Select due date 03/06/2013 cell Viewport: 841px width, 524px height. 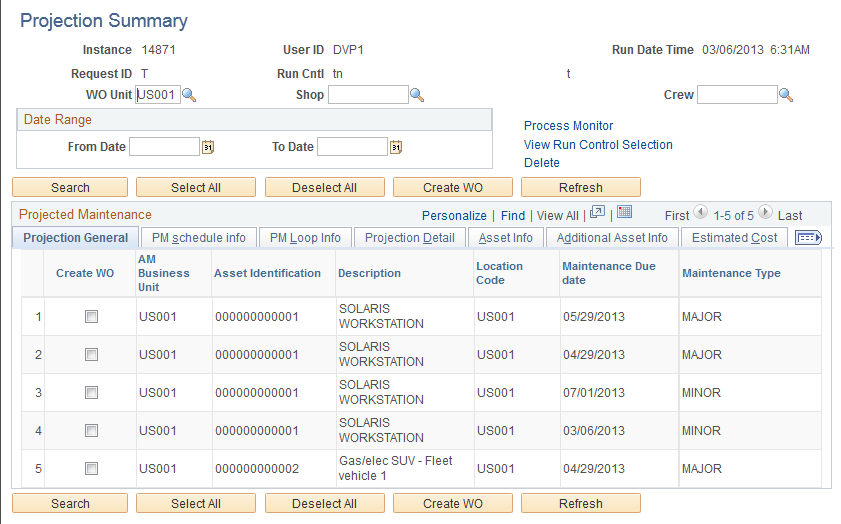coord(594,431)
